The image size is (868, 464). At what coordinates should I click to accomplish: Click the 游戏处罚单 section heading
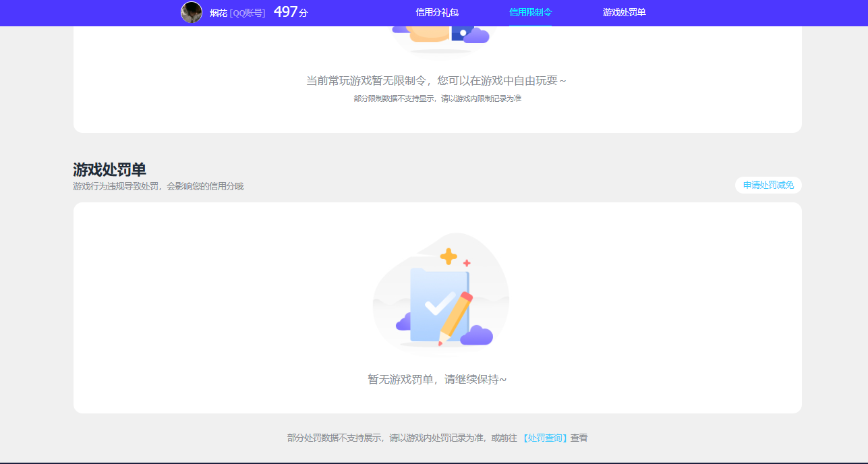(109, 170)
